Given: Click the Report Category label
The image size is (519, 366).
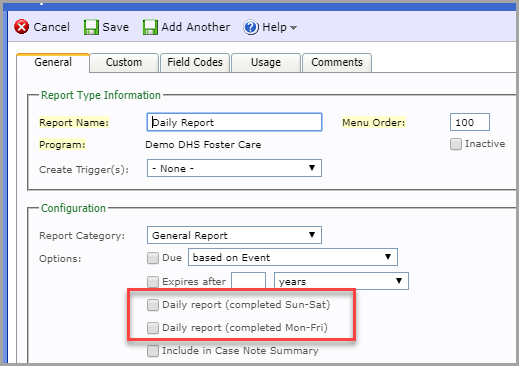Looking at the screenshot, I should [82, 236].
